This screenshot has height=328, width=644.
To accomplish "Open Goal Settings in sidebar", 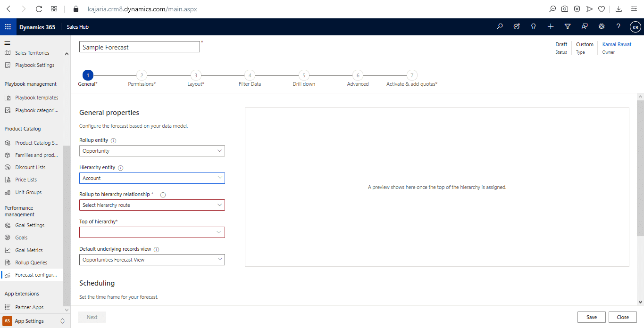I will click(30, 225).
